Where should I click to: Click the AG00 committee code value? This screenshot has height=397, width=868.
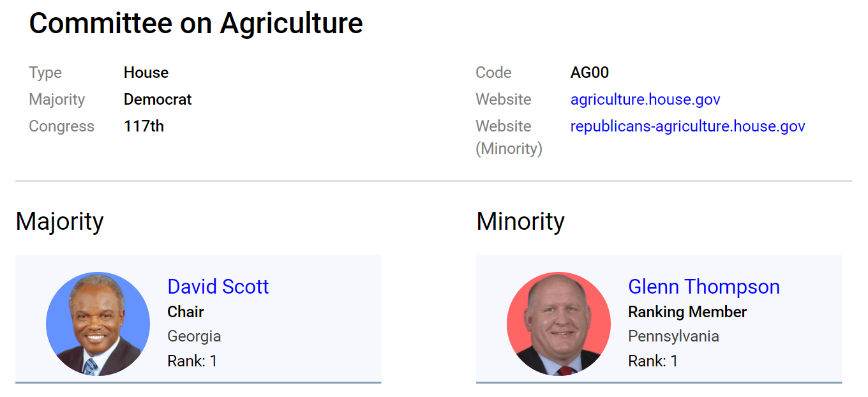(x=589, y=73)
